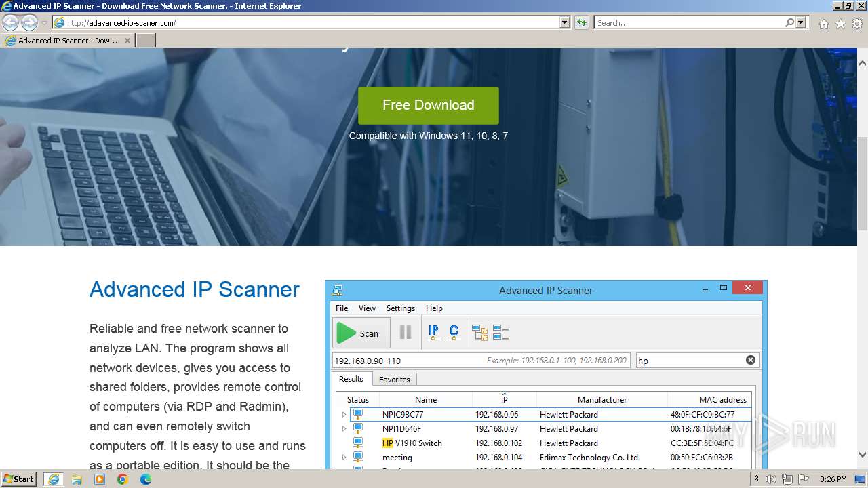The width and height of the screenshot is (868, 488).
Task: Open the search provider dropdown arrow
Action: pyautogui.click(x=801, y=23)
